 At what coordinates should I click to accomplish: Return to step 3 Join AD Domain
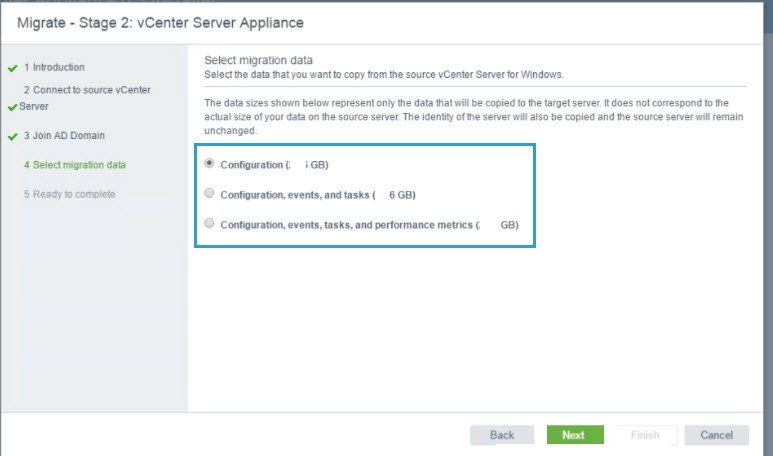pos(64,136)
